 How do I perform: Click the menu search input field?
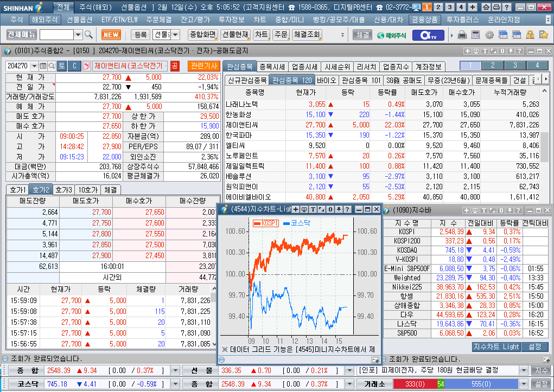[56, 35]
